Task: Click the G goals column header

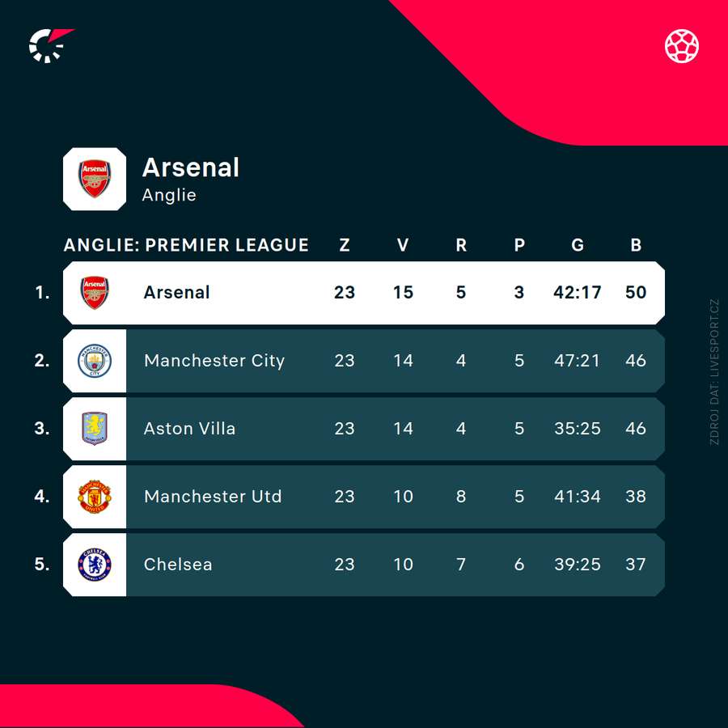Action: [578, 245]
